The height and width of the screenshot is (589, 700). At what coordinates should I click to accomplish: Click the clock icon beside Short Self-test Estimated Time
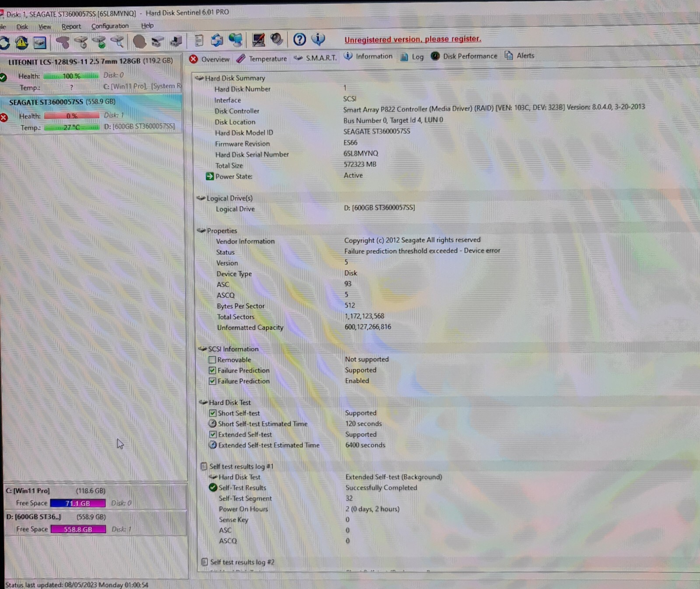coord(212,423)
